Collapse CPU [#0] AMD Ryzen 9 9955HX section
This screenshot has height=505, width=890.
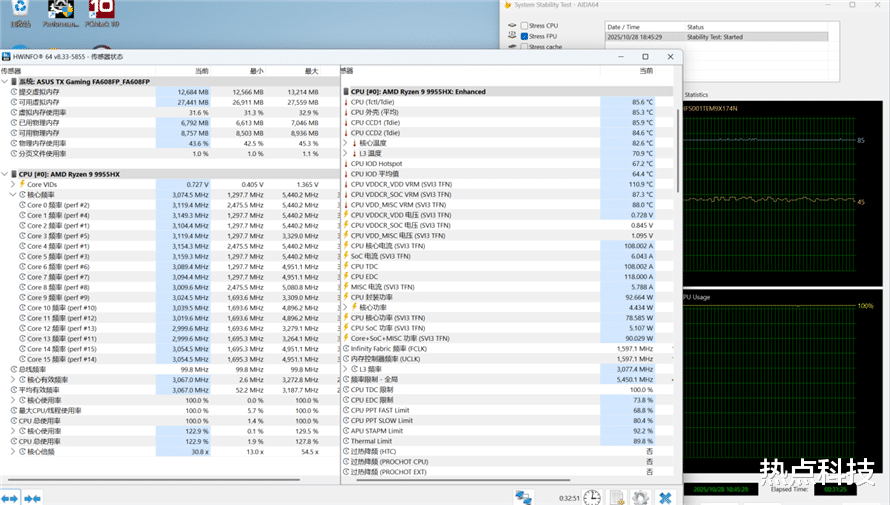tap(5, 174)
